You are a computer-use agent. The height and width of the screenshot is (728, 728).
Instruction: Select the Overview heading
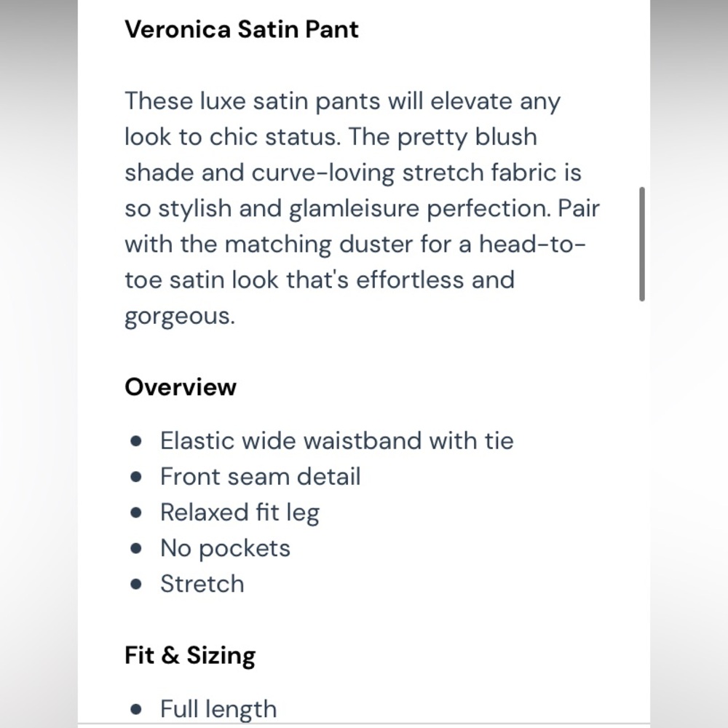pyautogui.click(x=181, y=387)
